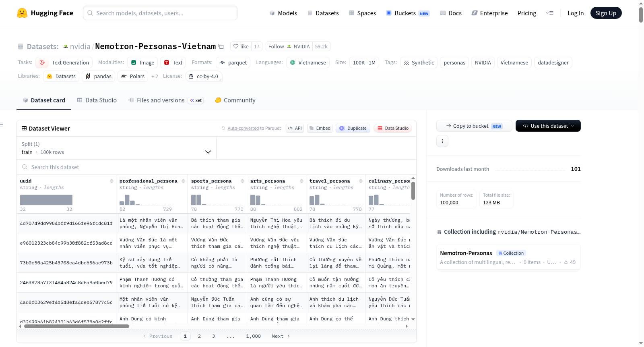This screenshot has width=644, height=347.
Task: Click the table horizontal scrollbar
Action: pos(77,326)
